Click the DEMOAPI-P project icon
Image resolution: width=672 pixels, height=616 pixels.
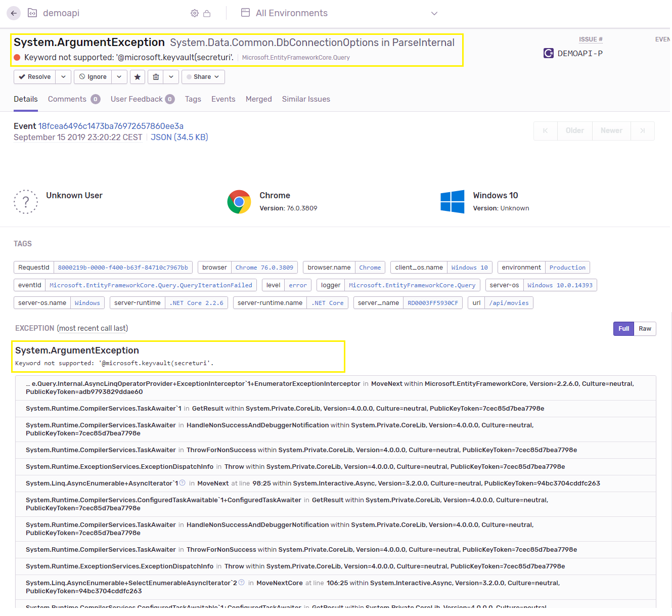point(549,53)
